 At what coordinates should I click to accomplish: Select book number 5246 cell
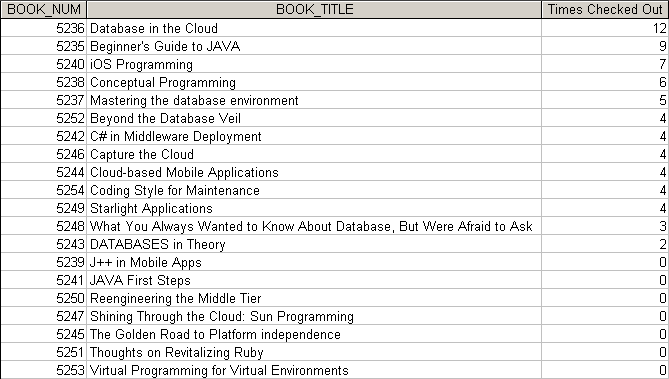pos(44,154)
